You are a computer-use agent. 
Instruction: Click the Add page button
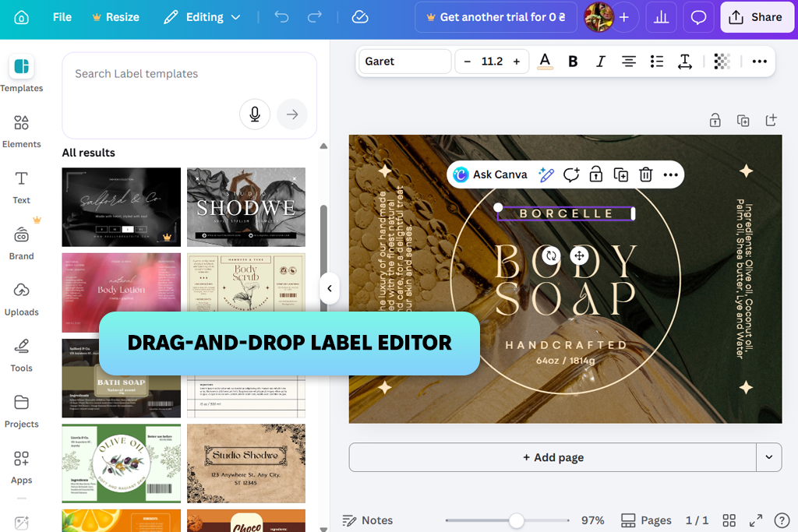[553, 457]
